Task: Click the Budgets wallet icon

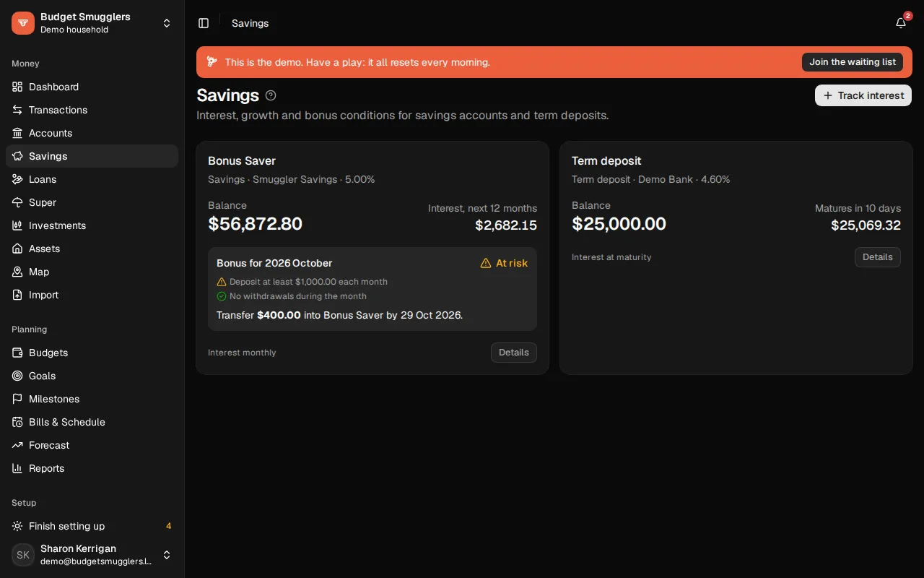Action: point(17,353)
